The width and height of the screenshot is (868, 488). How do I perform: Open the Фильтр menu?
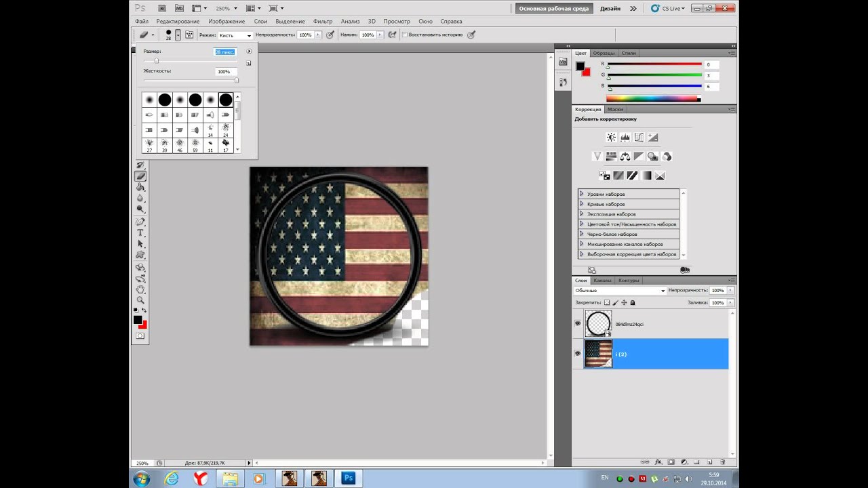(x=323, y=21)
